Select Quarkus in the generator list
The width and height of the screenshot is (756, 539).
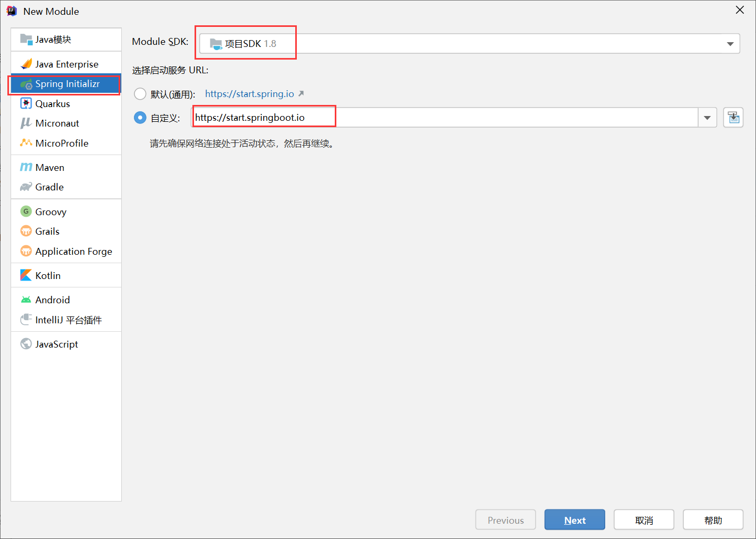[x=66, y=103]
